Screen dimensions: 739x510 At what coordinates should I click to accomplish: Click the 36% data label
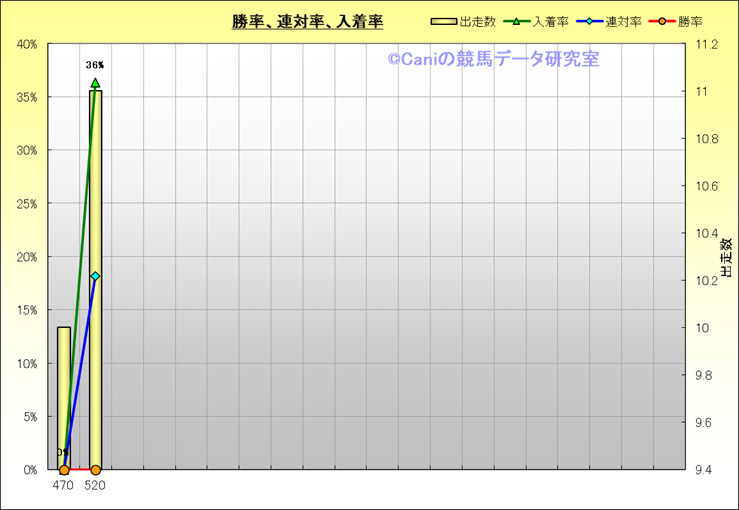coord(95,65)
